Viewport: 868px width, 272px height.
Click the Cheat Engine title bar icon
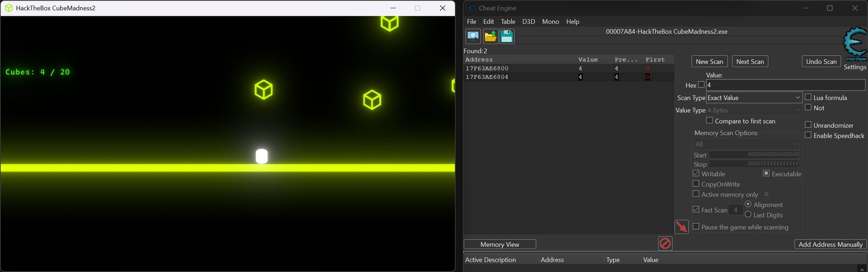[x=472, y=8]
